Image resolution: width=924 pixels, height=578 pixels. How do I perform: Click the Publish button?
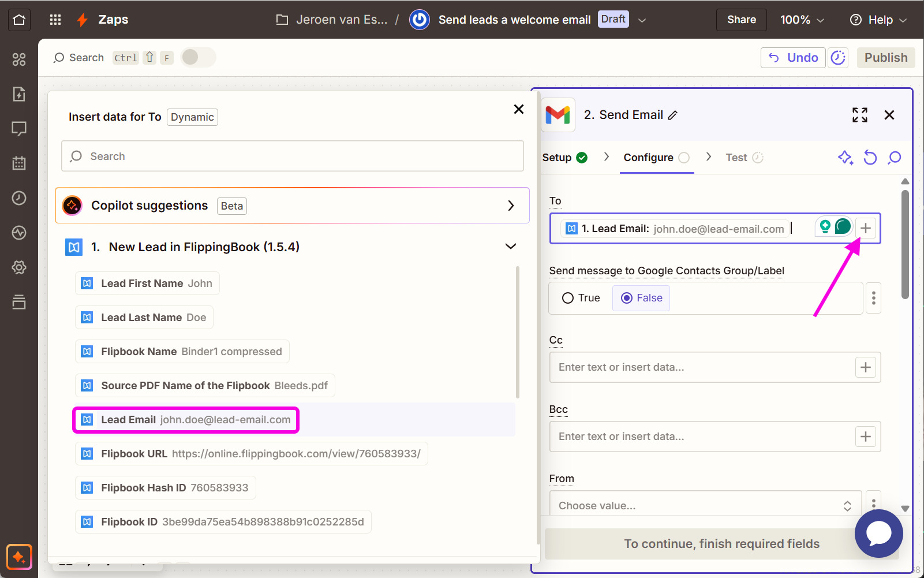coord(885,58)
